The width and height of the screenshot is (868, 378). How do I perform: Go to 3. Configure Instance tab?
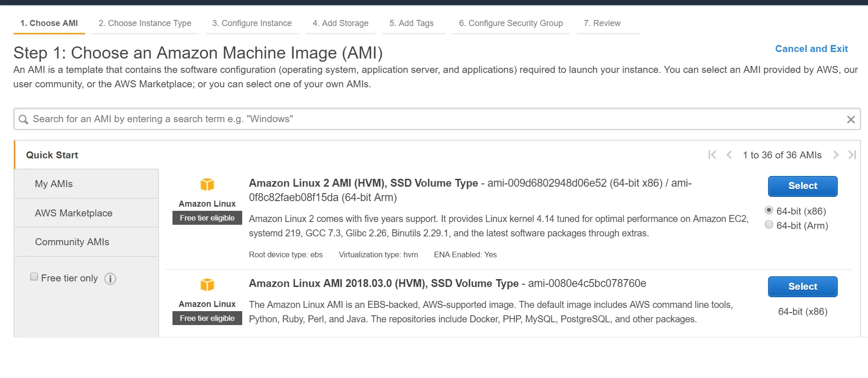[x=252, y=23]
